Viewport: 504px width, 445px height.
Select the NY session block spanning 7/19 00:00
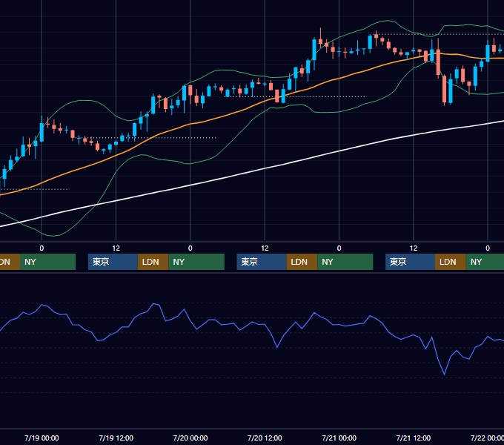pos(47,262)
